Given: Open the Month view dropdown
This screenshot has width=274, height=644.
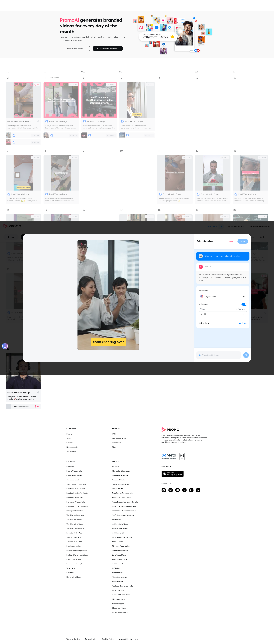Looking at the screenshot, I should click(264, 237).
